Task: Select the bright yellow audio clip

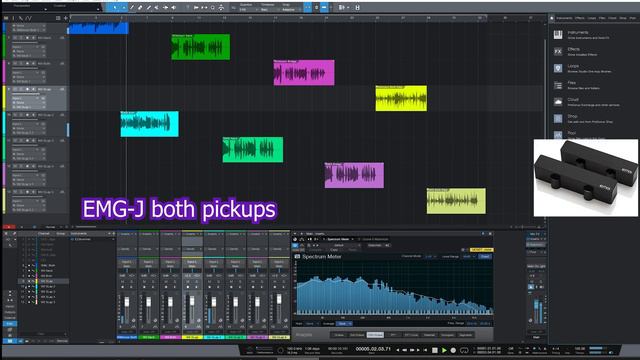Action: coord(401,98)
